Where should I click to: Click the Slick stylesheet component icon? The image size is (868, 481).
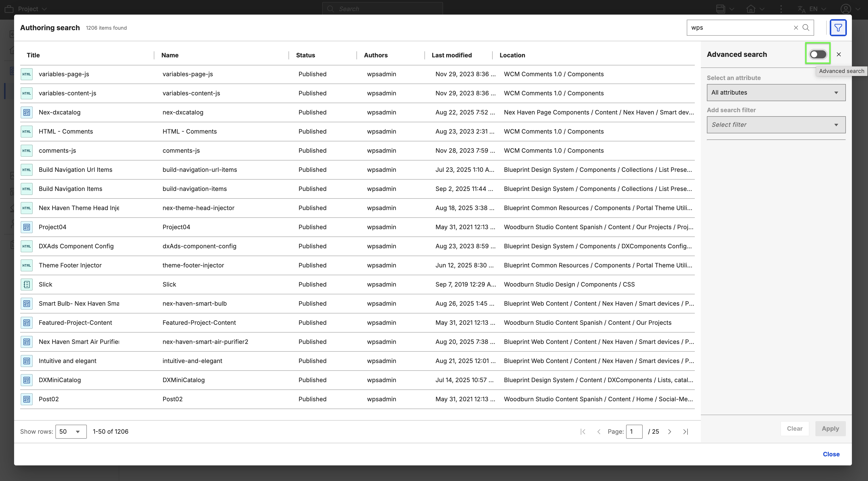tap(27, 284)
